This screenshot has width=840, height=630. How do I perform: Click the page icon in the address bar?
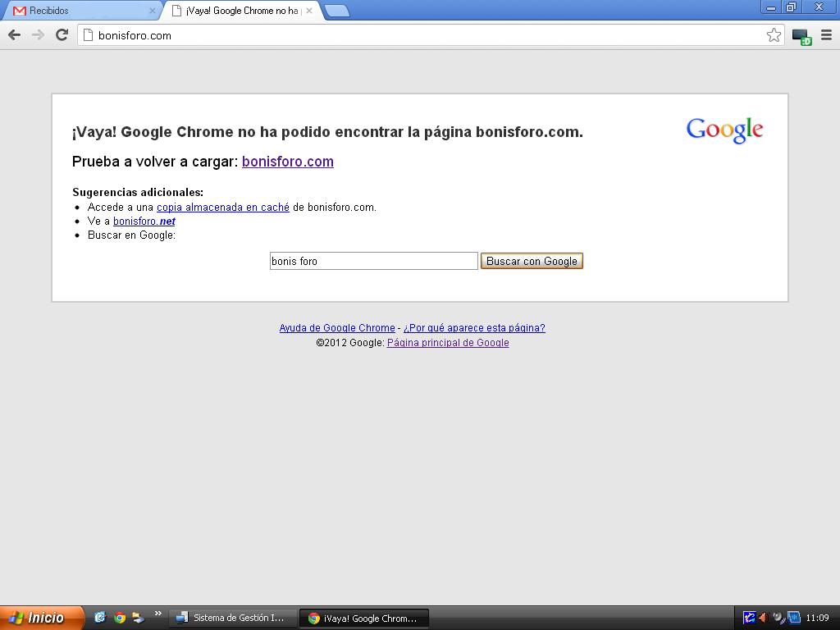tap(89, 35)
